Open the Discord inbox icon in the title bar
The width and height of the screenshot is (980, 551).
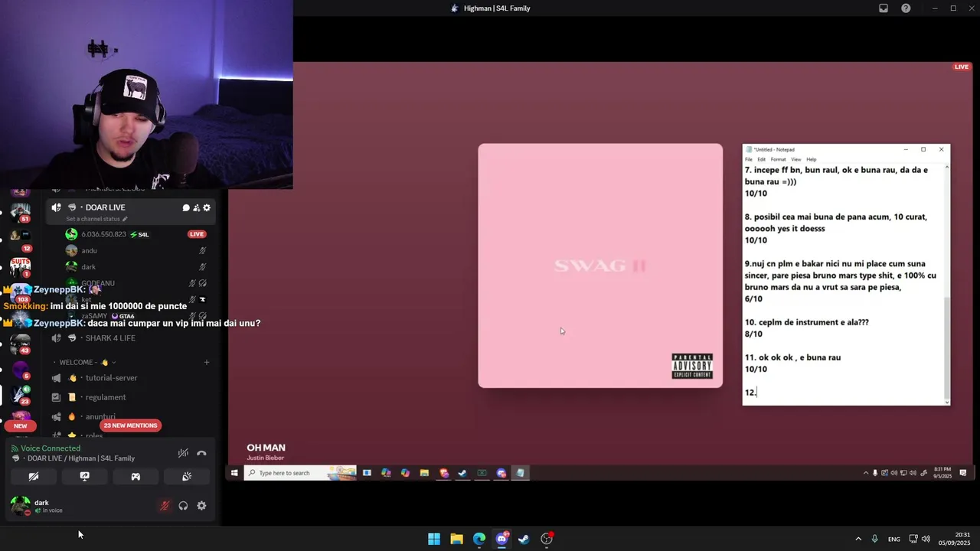[x=884, y=8]
